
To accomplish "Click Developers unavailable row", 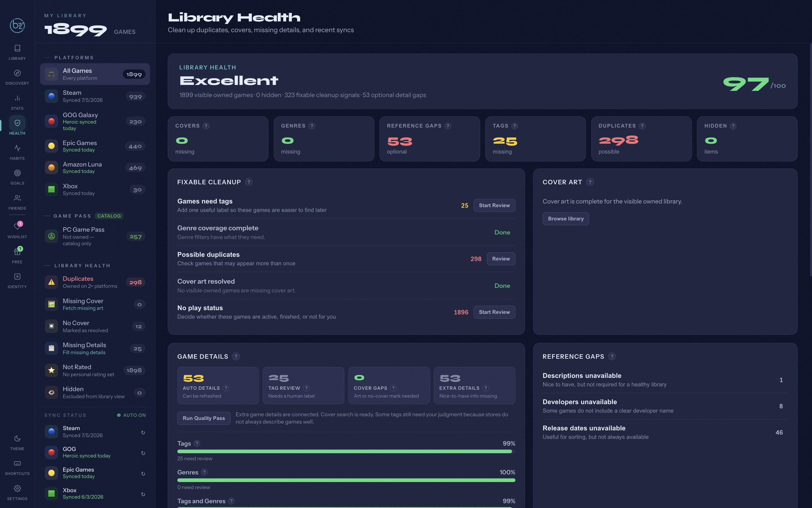I will tap(665, 406).
